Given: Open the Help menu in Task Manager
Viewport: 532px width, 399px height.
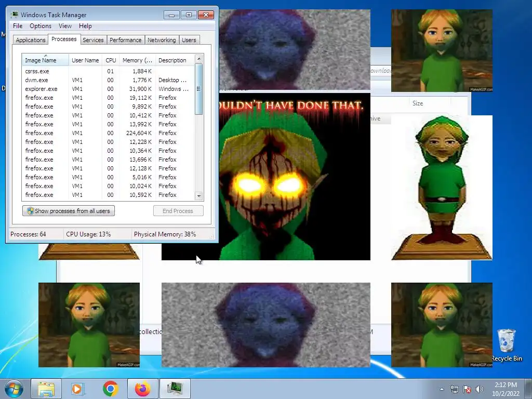Looking at the screenshot, I should 85,26.
